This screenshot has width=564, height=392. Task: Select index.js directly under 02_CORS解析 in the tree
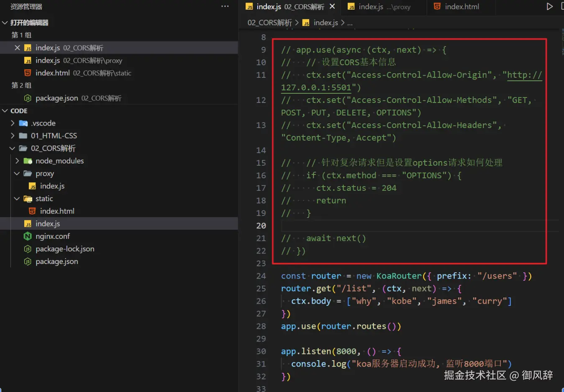pyautogui.click(x=119, y=224)
